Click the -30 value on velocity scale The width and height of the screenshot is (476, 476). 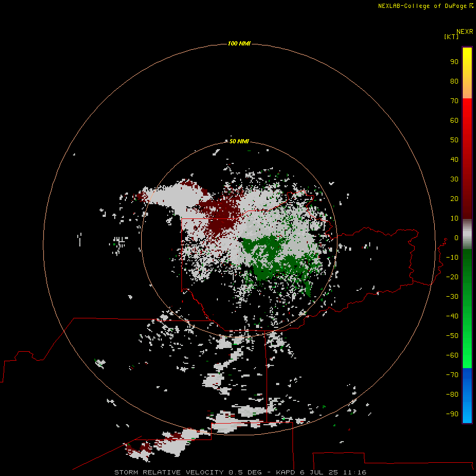coord(452,297)
